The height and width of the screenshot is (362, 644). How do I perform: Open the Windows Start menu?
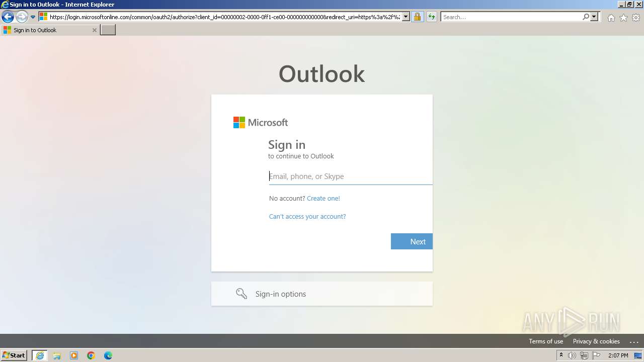point(14,355)
